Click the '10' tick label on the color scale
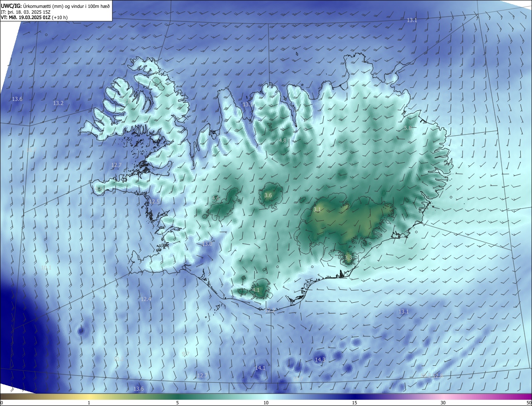The width and height of the screenshot is (532, 406). click(266, 403)
